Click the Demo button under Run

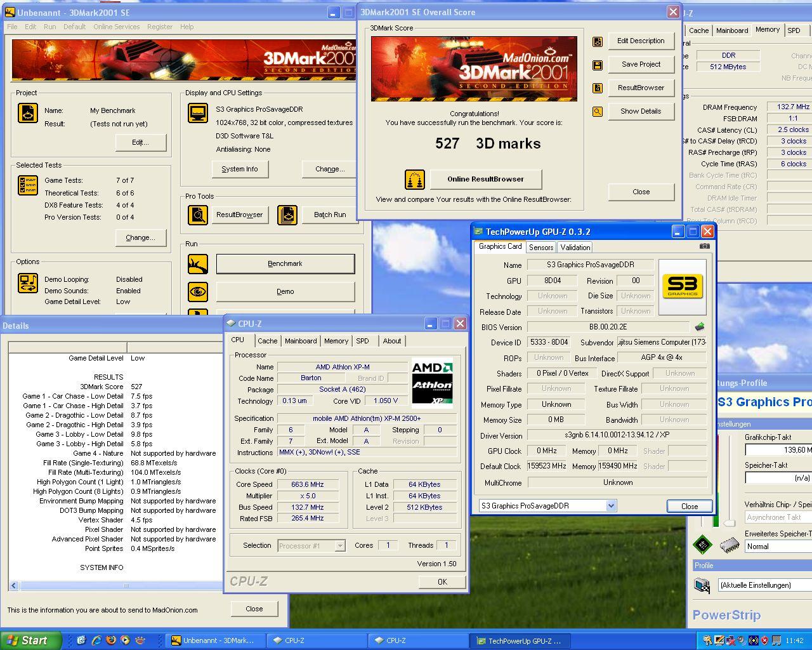coord(285,291)
